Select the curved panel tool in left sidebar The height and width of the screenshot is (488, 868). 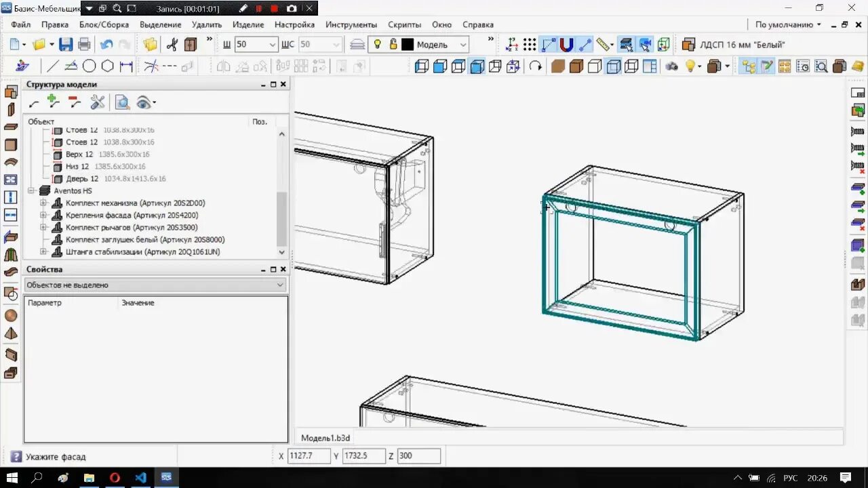click(x=11, y=162)
